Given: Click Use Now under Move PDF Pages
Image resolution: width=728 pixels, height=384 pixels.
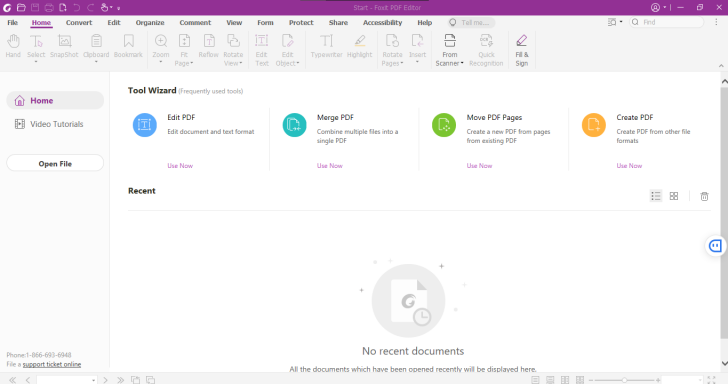Looking at the screenshot, I should tap(479, 166).
